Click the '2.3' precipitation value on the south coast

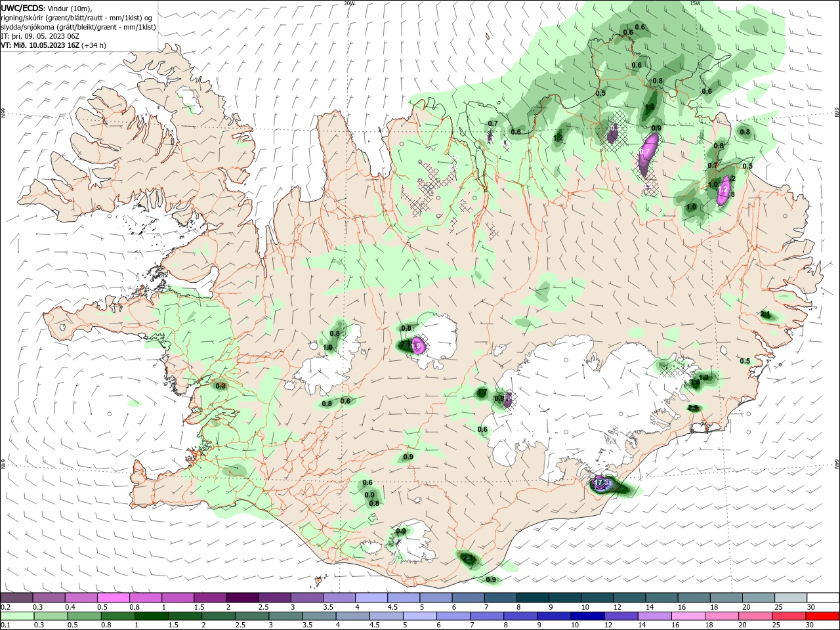click(468, 558)
